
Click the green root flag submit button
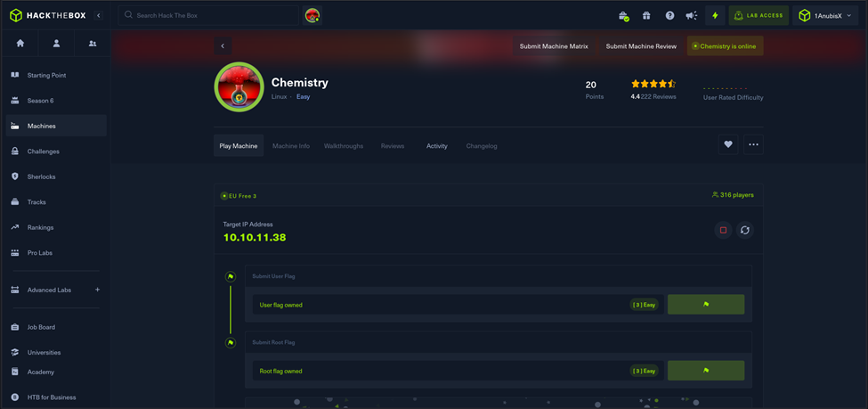(706, 370)
